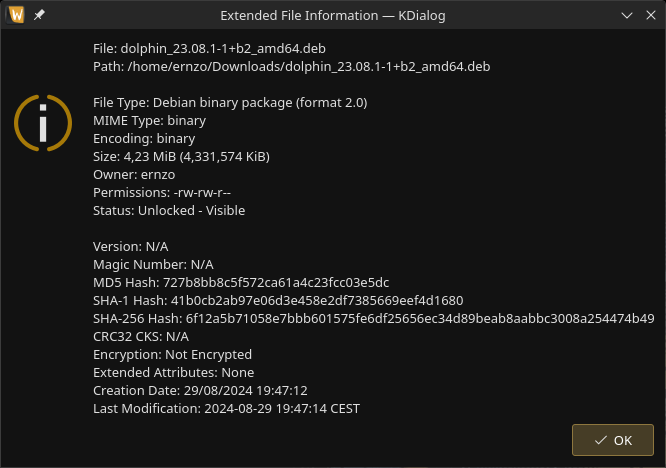The width and height of the screenshot is (666, 468).
Task: Click the Size 4,23 MiB line
Action: pyautogui.click(x=181, y=157)
